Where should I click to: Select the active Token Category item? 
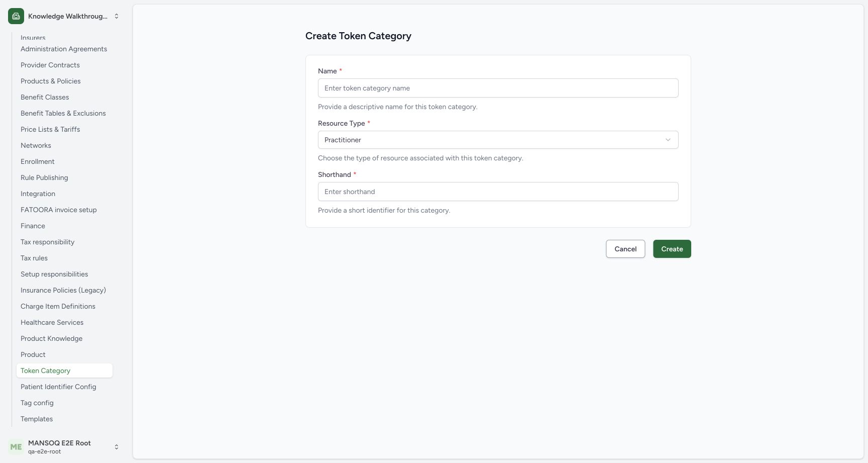point(64,371)
